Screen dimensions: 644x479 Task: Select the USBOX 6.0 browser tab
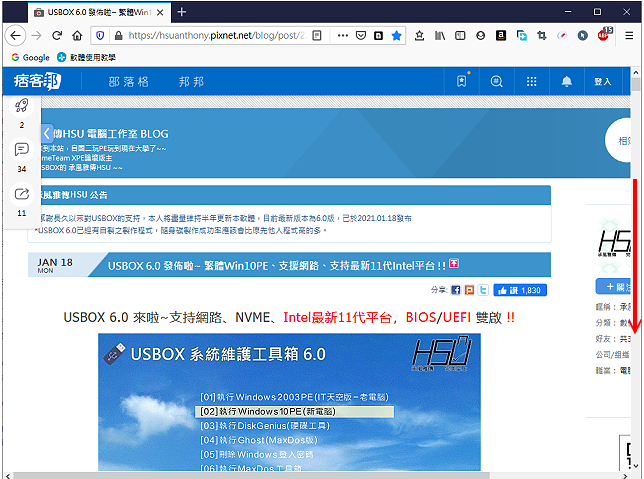coord(99,12)
